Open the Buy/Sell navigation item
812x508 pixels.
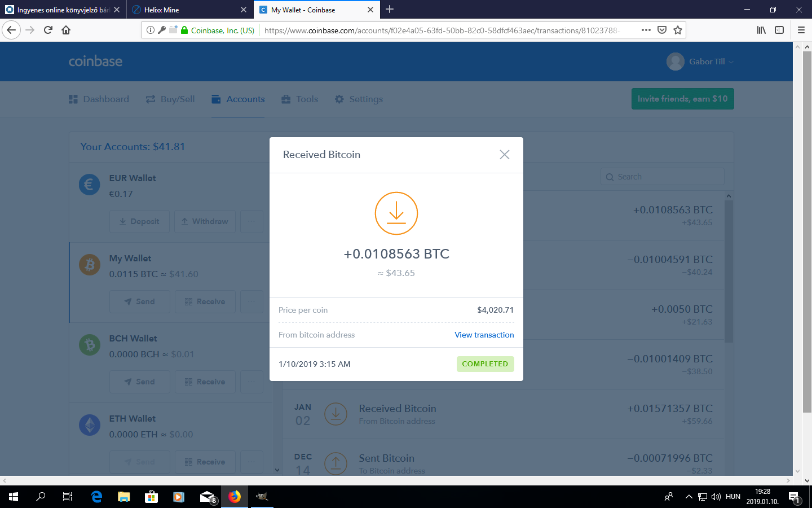pyautogui.click(x=170, y=99)
